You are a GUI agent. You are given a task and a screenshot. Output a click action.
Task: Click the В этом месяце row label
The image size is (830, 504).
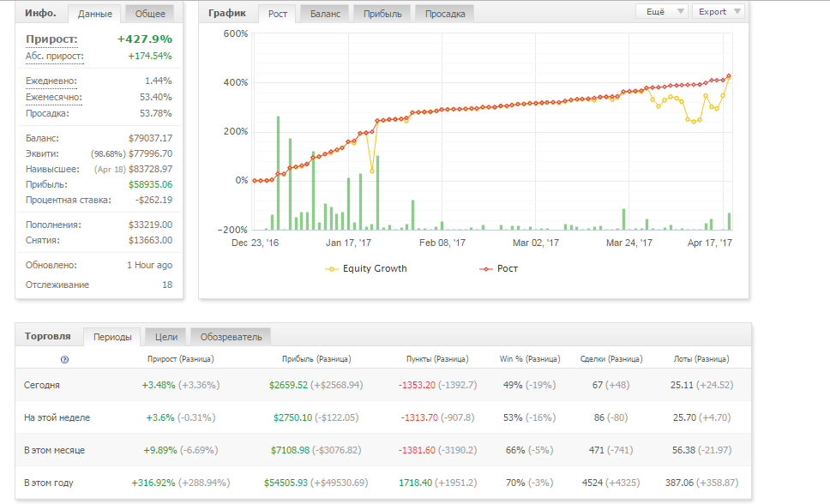click(x=54, y=451)
